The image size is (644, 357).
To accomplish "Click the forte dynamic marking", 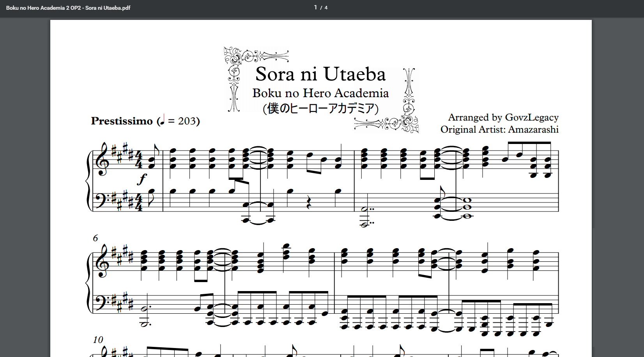I will click(x=142, y=179).
